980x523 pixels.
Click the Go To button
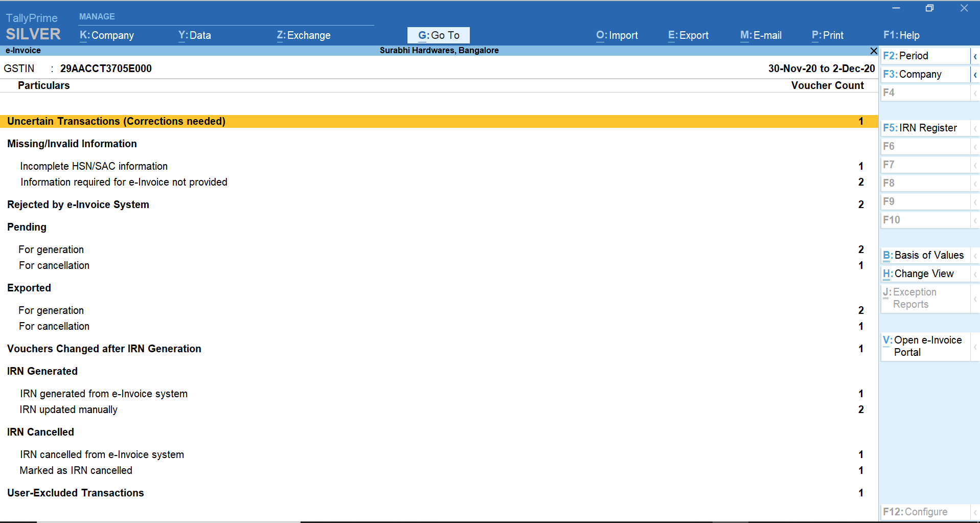click(438, 35)
